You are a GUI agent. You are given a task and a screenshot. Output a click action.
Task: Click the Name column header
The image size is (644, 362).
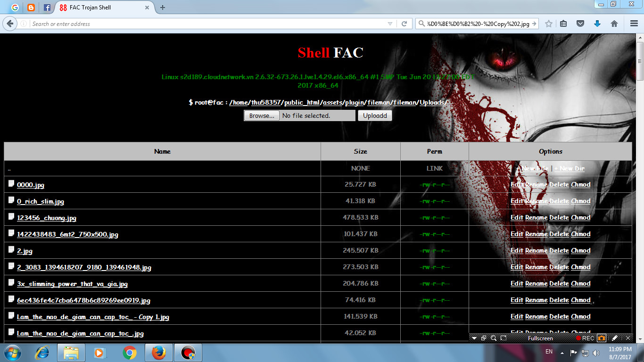[162, 151]
